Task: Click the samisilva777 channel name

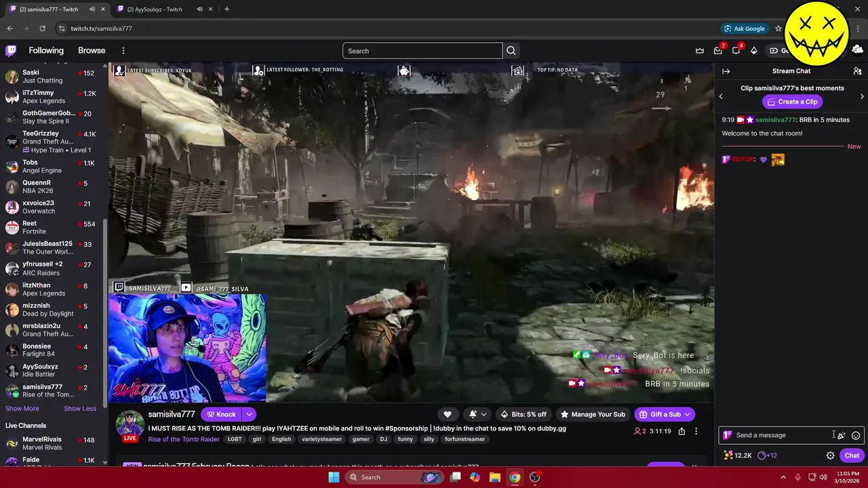Action: point(172,414)
